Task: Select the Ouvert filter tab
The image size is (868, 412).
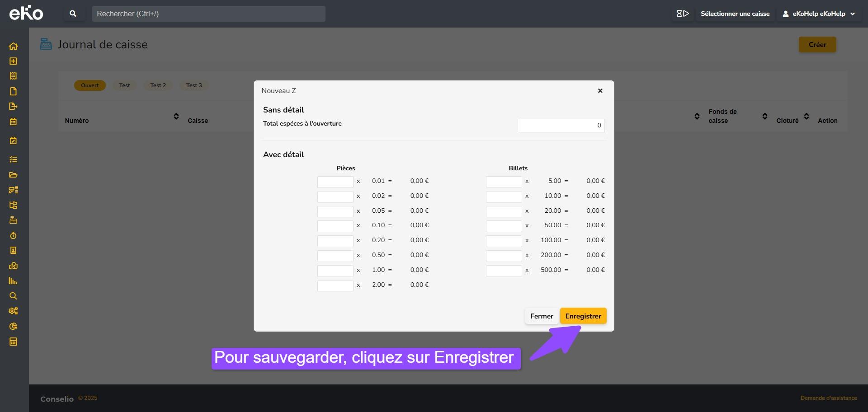Action: click(90, 85)
